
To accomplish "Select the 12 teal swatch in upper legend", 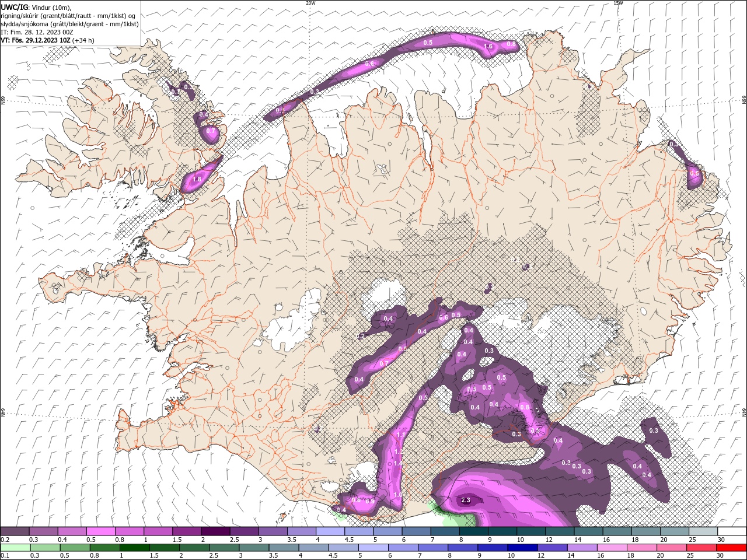I will tap(560, 531).
